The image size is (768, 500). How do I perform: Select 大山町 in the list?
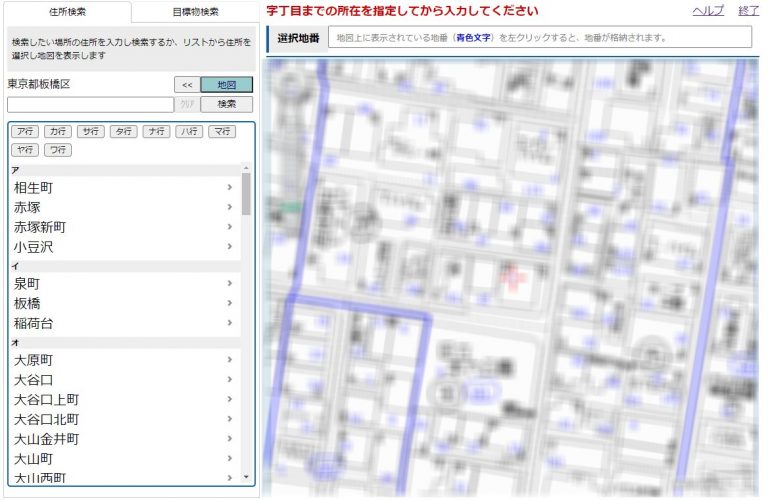pyautogui.click(x=125, y=459)
